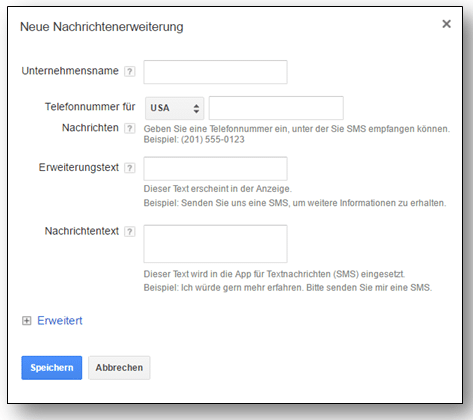Image resolution: width=473 pixels, height=420 pixels.
Task: Show the Erweiterungstext help question mark
Action: (130, 168)
